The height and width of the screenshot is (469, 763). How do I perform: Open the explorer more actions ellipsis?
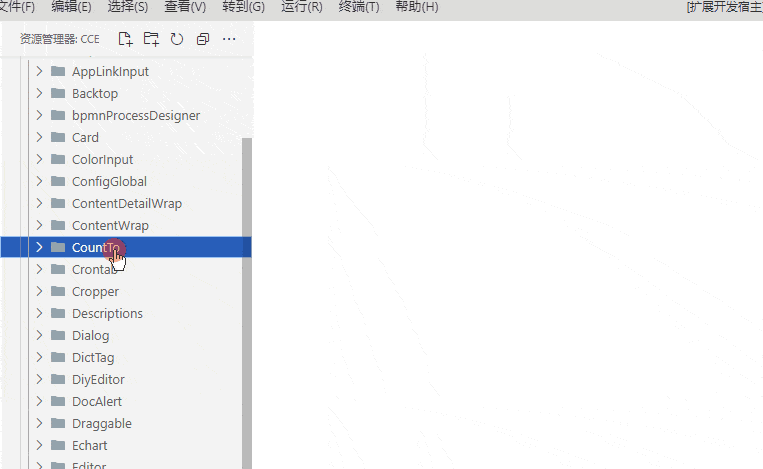pyautogui.click(x=229, y=39)
